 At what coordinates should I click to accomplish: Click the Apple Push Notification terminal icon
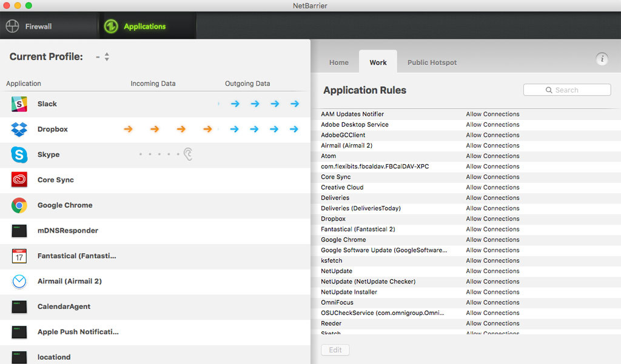(x=19, y=332)
